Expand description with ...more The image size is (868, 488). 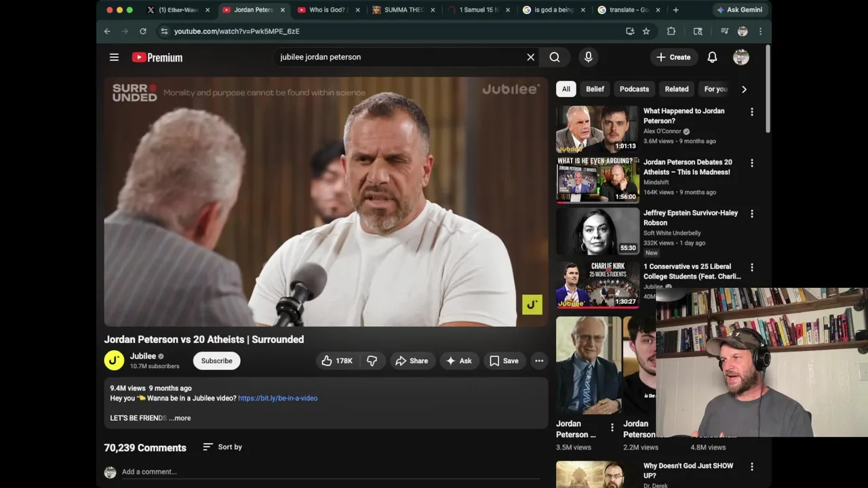(x=180, y=418)
